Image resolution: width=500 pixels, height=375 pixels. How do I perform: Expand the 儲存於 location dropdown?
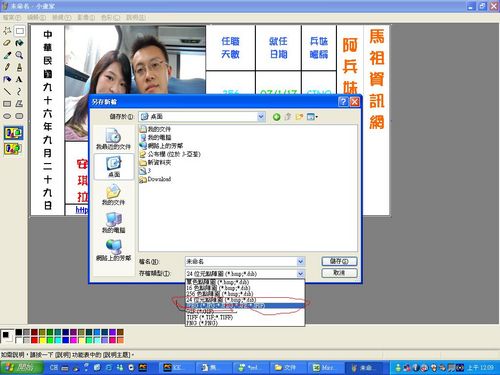[x=261, y=117]
